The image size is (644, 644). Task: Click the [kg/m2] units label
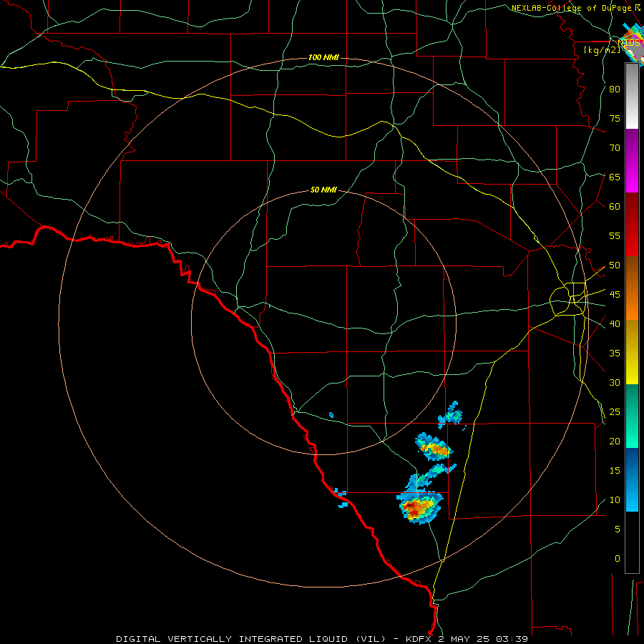(x=602, y=49)
